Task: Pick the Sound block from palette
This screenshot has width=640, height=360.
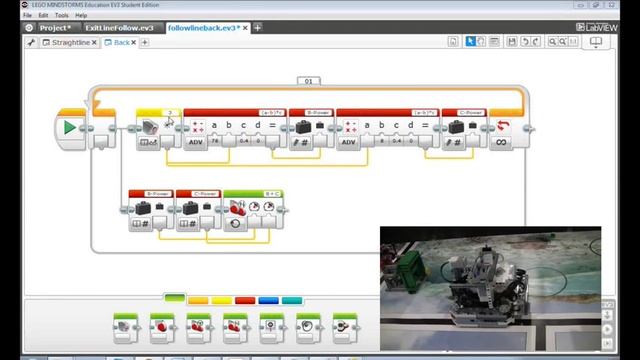Action: point(308,328)
